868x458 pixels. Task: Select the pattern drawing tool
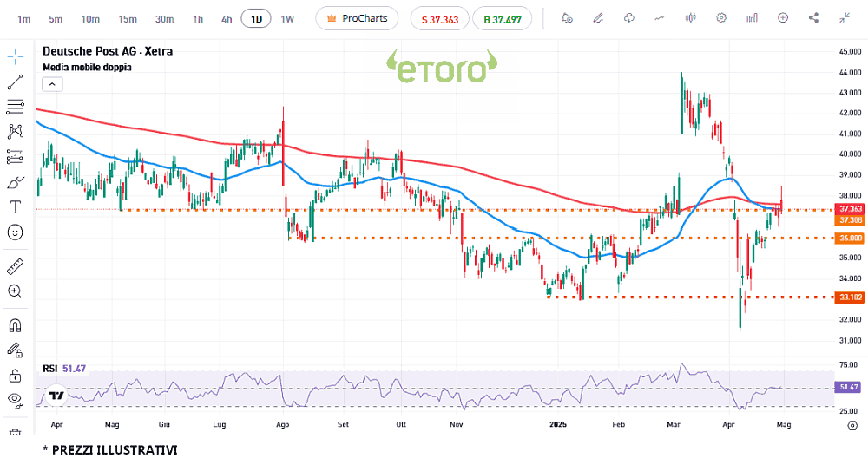16,132
